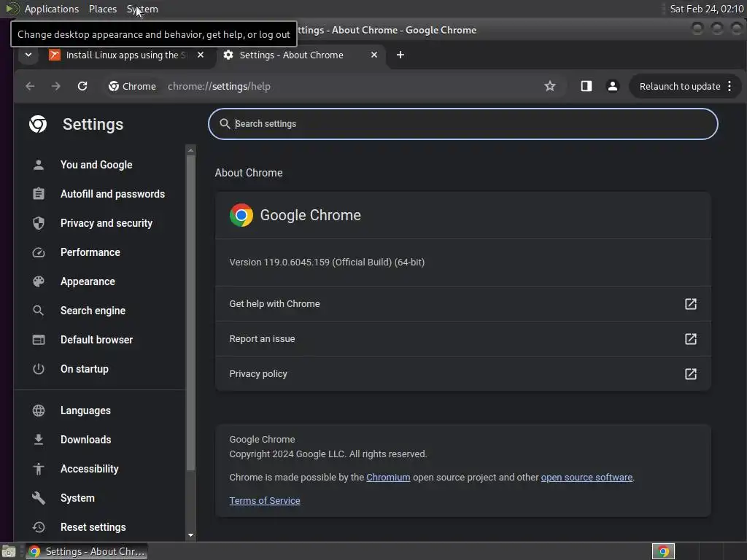
Task: Open the Terms of Service link
Action: (x=264, y=500)
